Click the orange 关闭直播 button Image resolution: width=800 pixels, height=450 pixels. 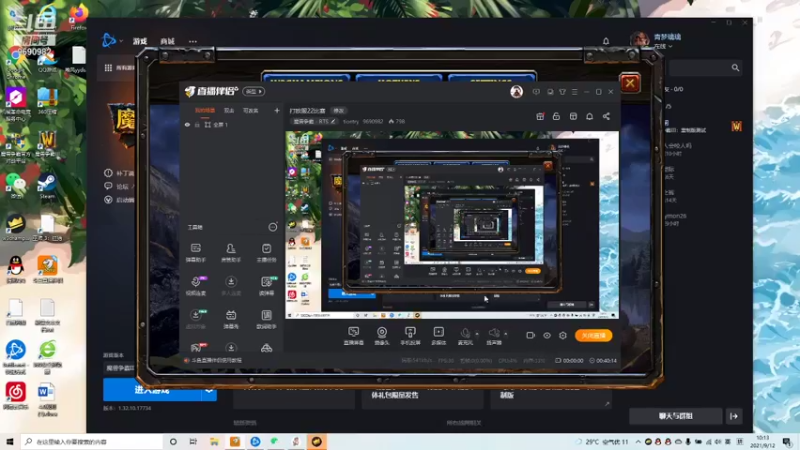tap(593, 335)
